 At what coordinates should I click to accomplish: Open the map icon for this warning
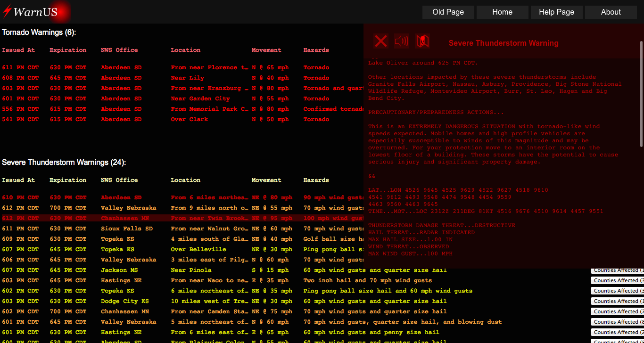coord(422,41)
